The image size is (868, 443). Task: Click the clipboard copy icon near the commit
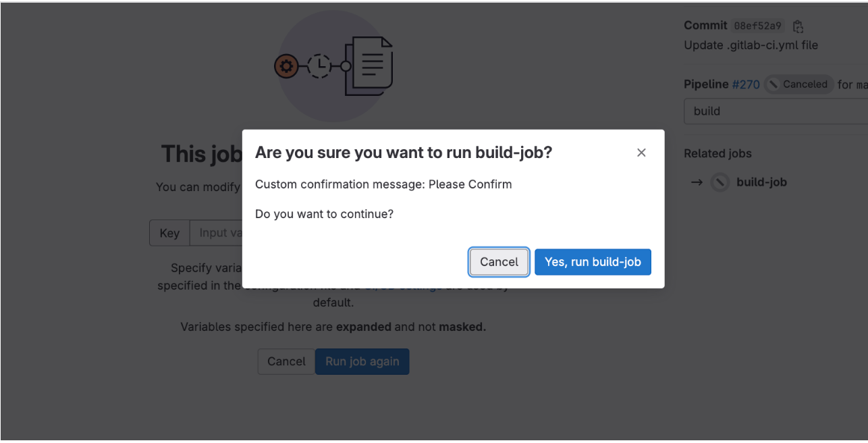click(x=798, y=25)
